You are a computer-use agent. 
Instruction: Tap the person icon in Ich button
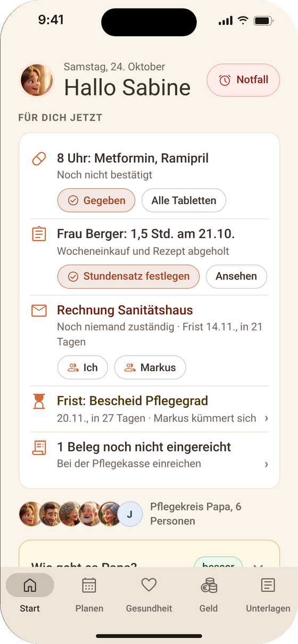click(73, 367)
